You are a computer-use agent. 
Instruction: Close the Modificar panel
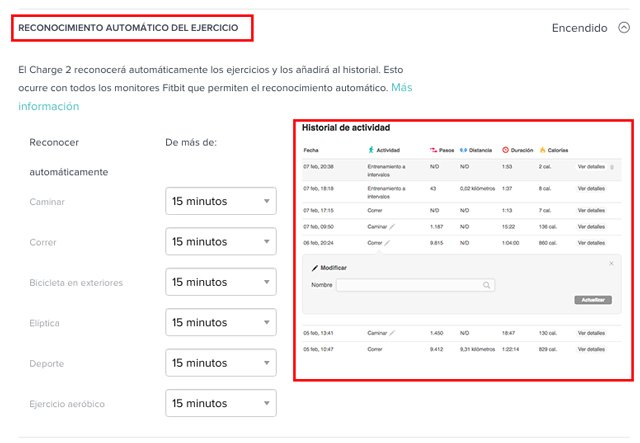(x=611, y=263)
